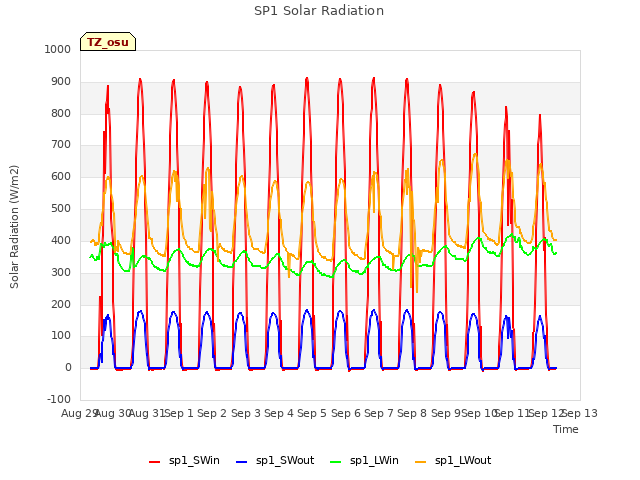This screenshot has height=480, width=640.
Task: Click the Sep 6 x-axis date label
Action: [346, 413]
